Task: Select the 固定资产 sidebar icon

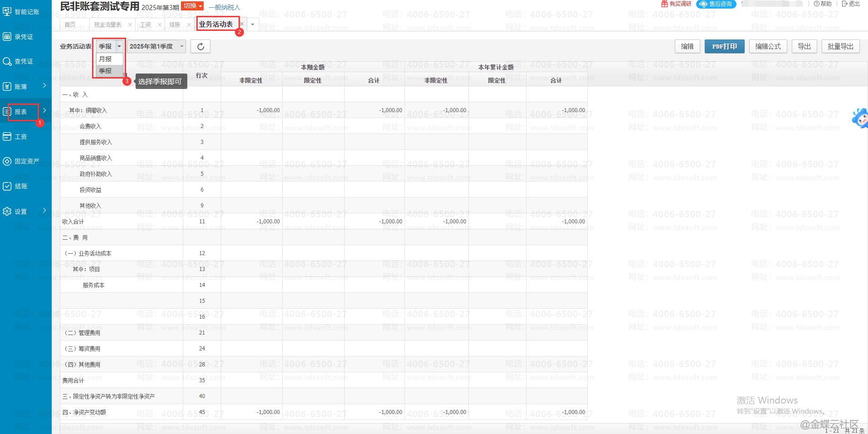Action: [7, 161]
